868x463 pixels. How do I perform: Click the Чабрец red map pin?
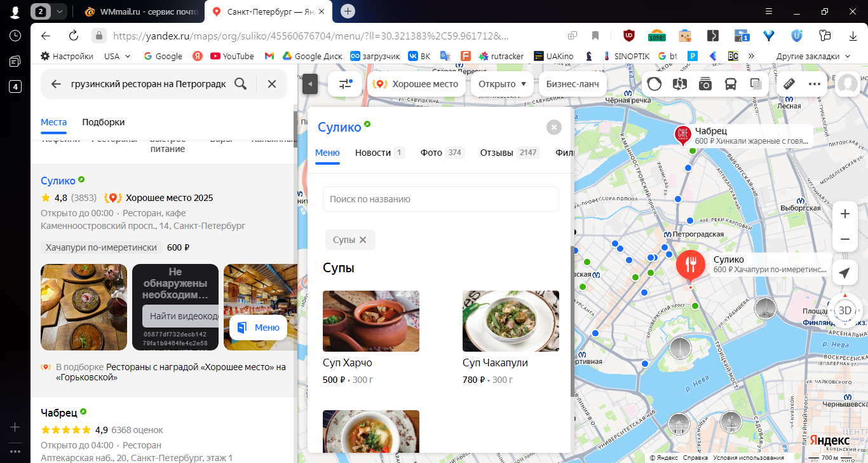(683, 134)
